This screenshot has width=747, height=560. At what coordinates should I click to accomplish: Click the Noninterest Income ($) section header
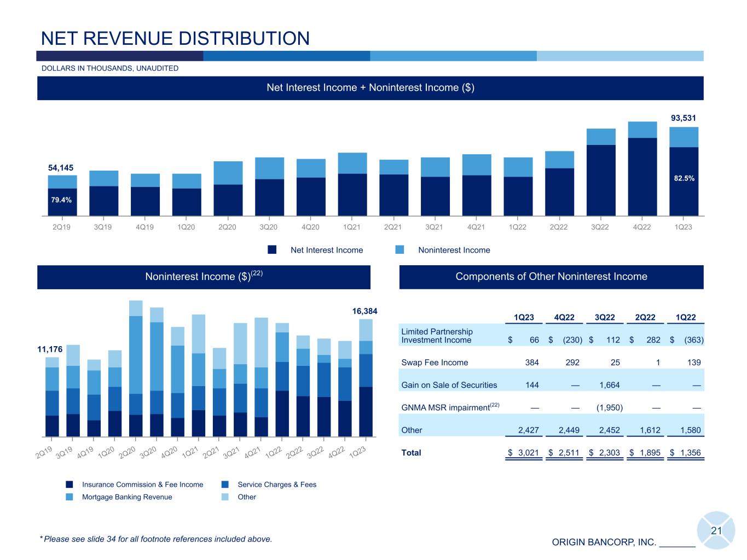point(204,277)
